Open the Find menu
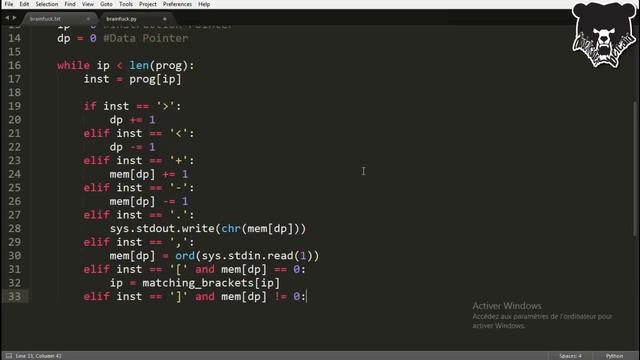Image resolution: width=640 pixels, height=360 pixels. [70, 4]
